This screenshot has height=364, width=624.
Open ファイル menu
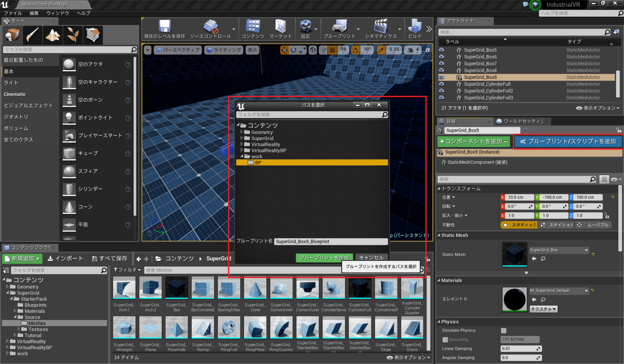coord(13,13)
